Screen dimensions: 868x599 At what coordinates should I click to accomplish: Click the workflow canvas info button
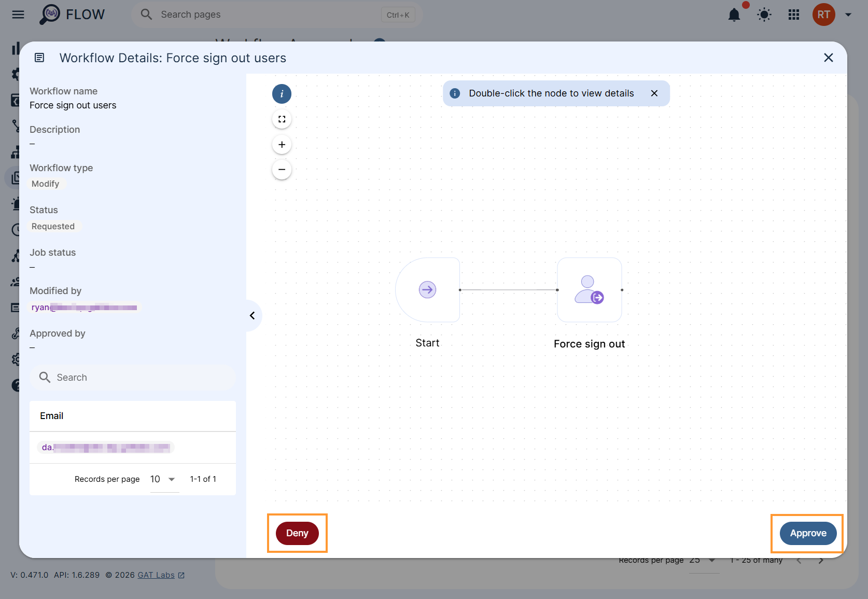click(x=282, y=94)
